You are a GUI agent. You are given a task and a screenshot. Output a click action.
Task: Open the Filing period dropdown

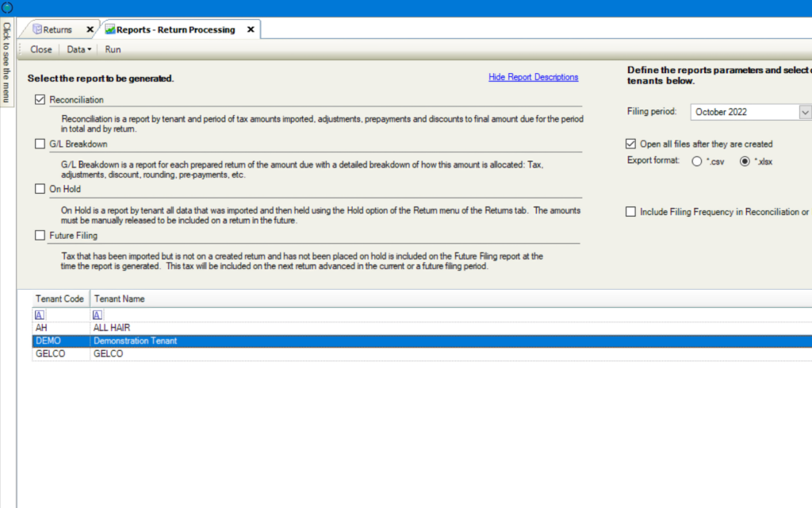pyautogui.click(x=806, y=111)
